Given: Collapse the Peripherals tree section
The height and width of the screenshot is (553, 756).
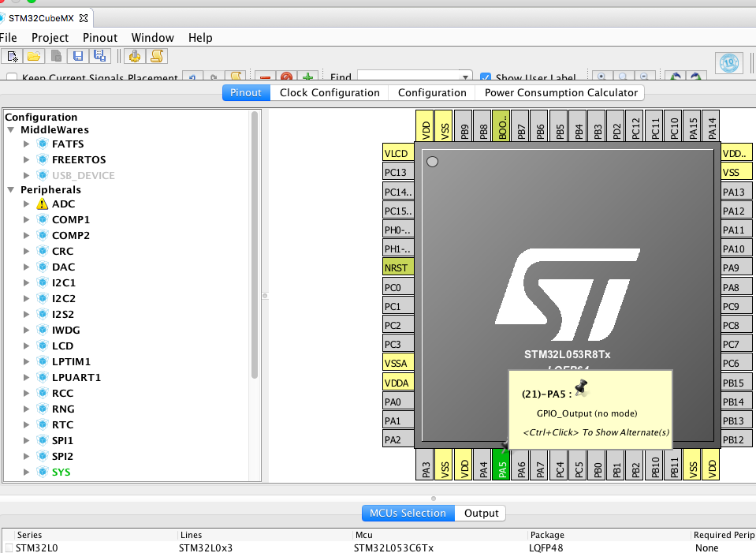Looking at the screenshot, I should pyautogui.click(x=11, y=190).
